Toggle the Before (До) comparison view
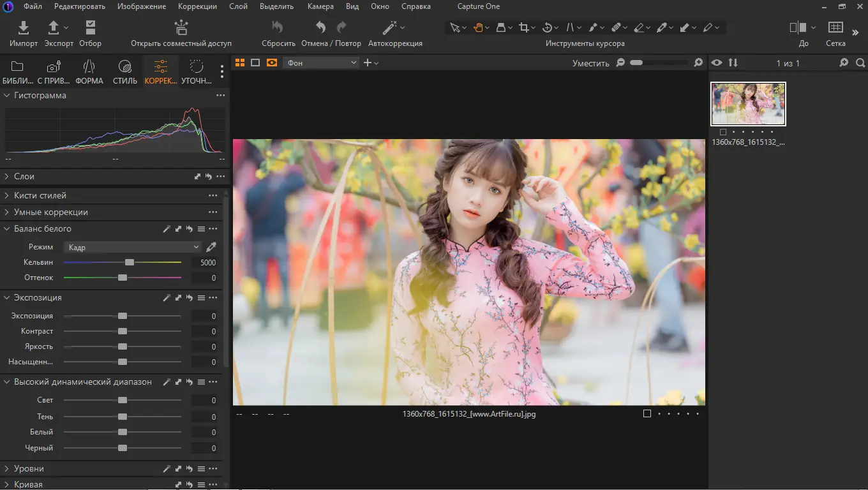 798,28
